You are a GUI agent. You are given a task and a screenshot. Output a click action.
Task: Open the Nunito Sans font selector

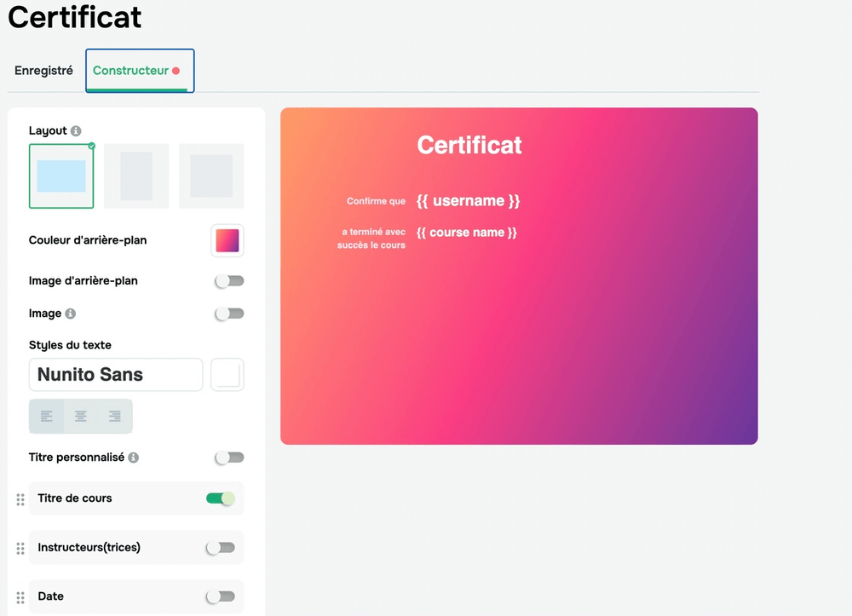(x=116, y=375)
